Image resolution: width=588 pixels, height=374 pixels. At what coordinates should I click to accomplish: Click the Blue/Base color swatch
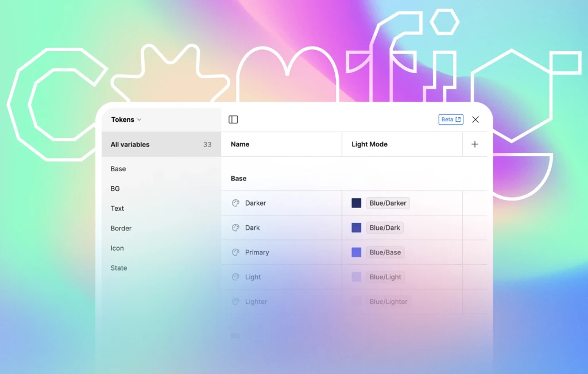[x=357, y=253]
